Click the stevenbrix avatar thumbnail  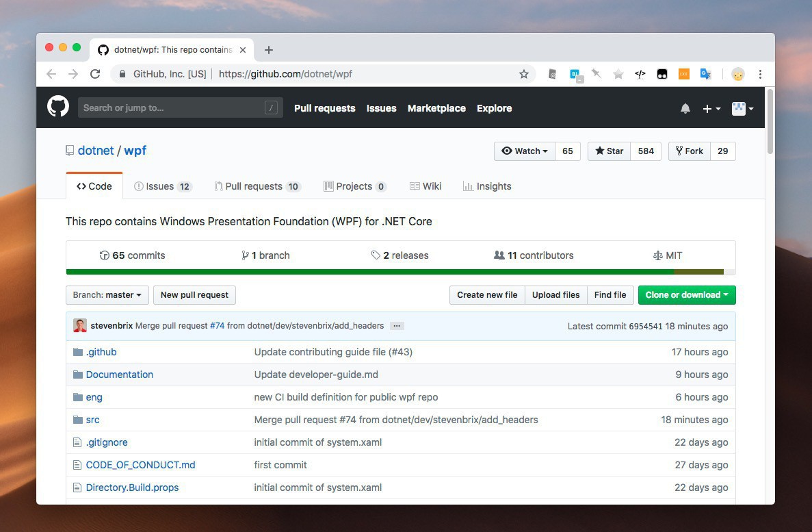coord(80,326)
